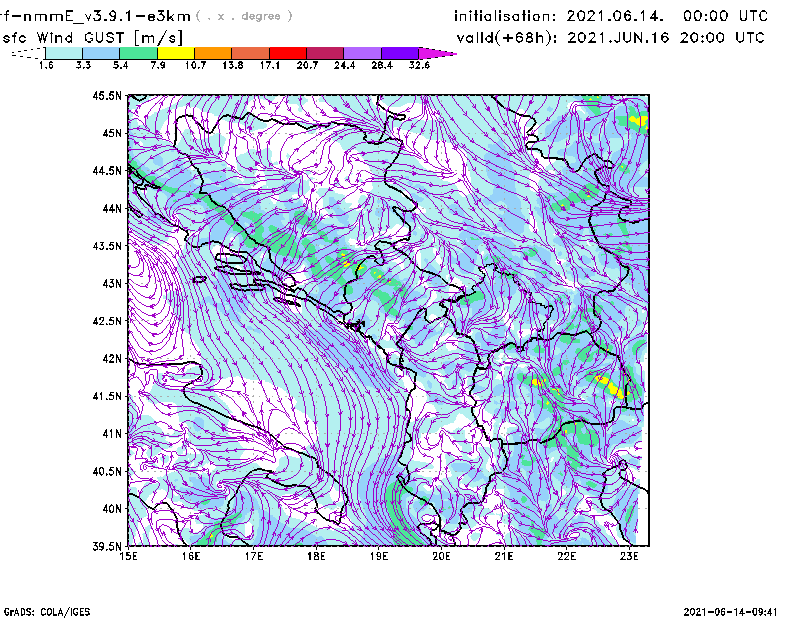Click the 44.5N latitude label

click(107, 170)
